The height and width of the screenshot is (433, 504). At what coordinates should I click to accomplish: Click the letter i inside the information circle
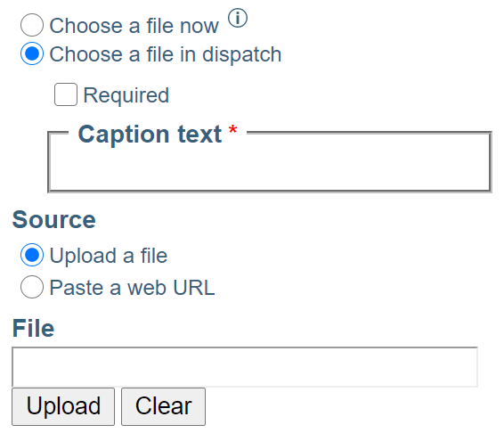tap(238, 18)
